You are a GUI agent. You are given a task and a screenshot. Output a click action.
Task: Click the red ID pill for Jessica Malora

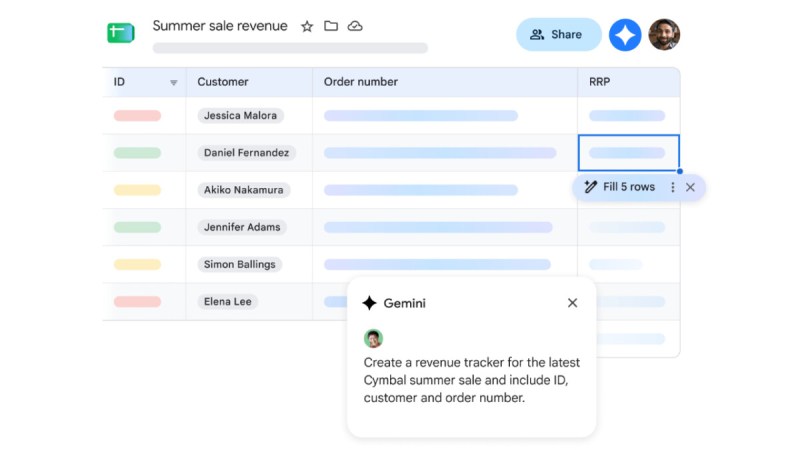pos(137,115)
